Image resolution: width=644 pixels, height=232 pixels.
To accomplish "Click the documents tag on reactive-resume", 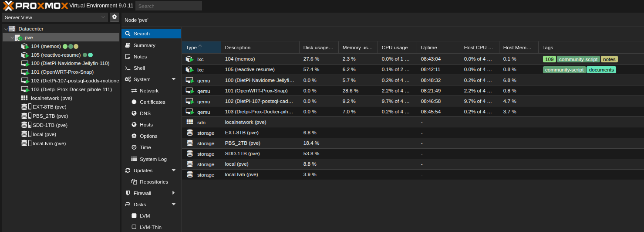I will point(601,70).
